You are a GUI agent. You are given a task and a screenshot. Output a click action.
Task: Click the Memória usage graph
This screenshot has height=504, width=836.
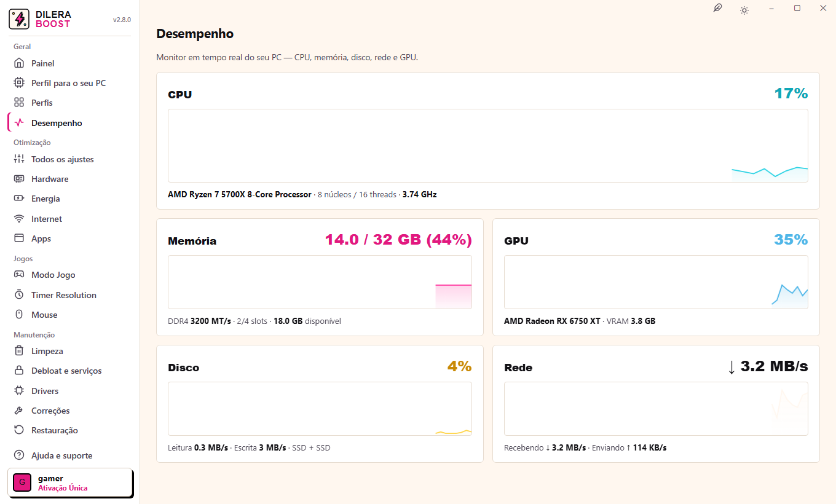(320, 282)
